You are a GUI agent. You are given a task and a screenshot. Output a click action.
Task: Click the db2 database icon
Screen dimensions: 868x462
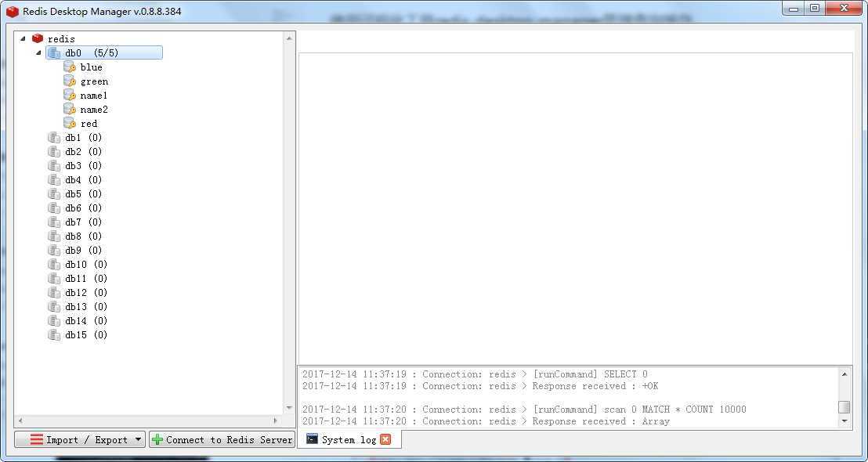(x=54, y=152)
